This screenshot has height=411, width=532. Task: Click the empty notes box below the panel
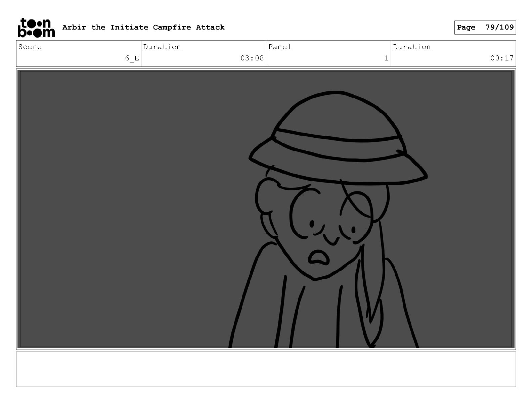click(x=266, y=369)
